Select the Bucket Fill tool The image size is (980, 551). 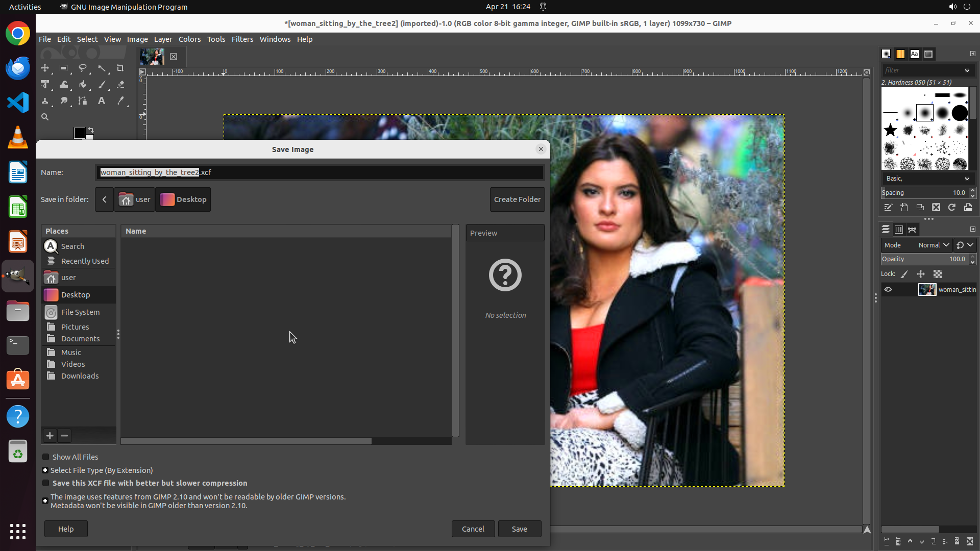tap(83, 85)
